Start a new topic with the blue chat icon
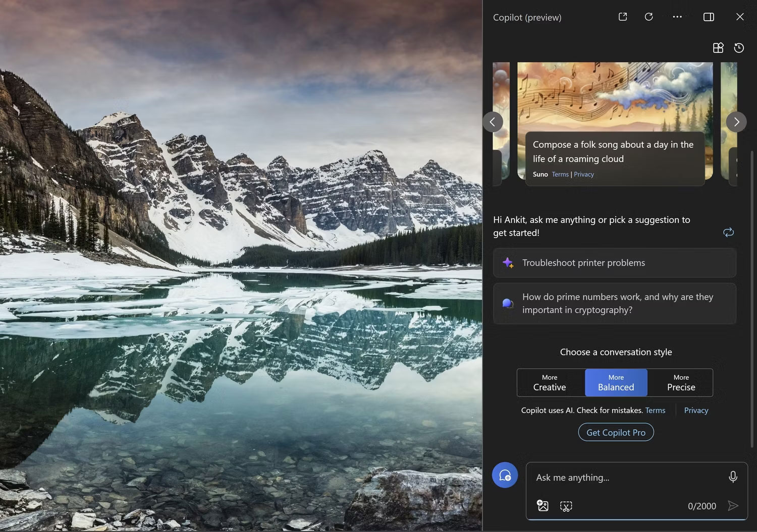Screen dimensions: 757x532 (505, 475)
